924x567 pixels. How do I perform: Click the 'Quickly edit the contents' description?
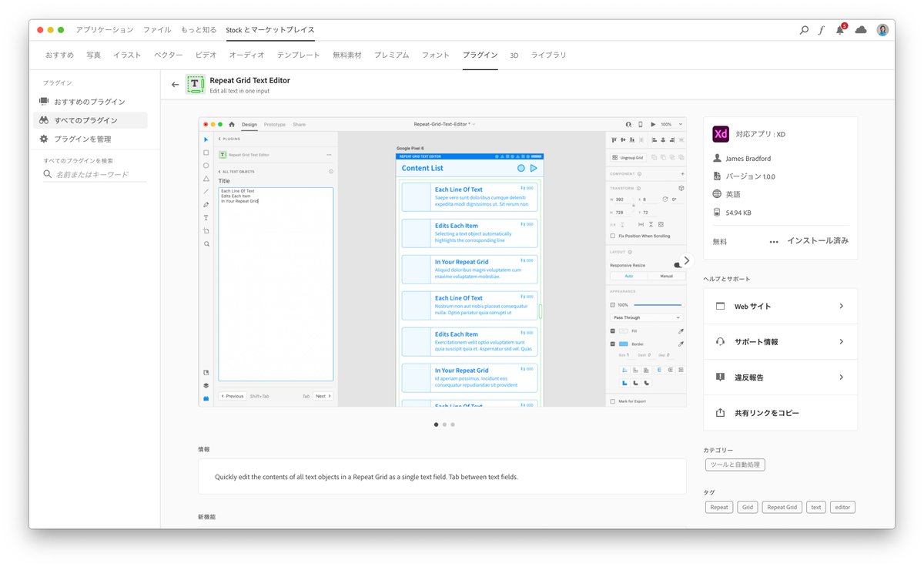pyautogui.click(x=367, y=477)
